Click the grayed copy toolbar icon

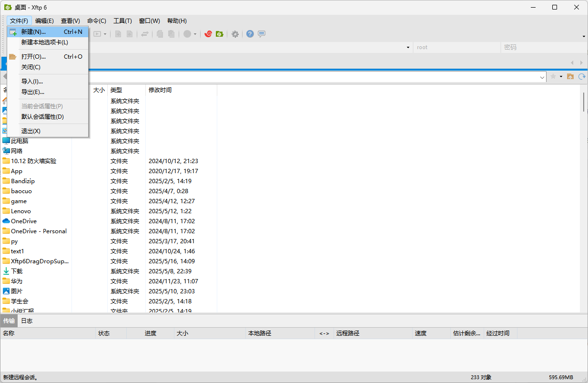(160, 34)
